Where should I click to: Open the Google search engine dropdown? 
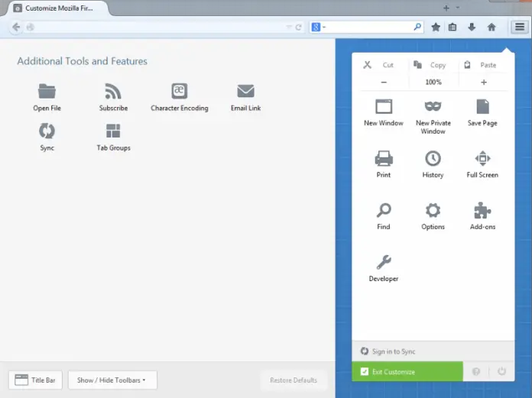point(319,27)
